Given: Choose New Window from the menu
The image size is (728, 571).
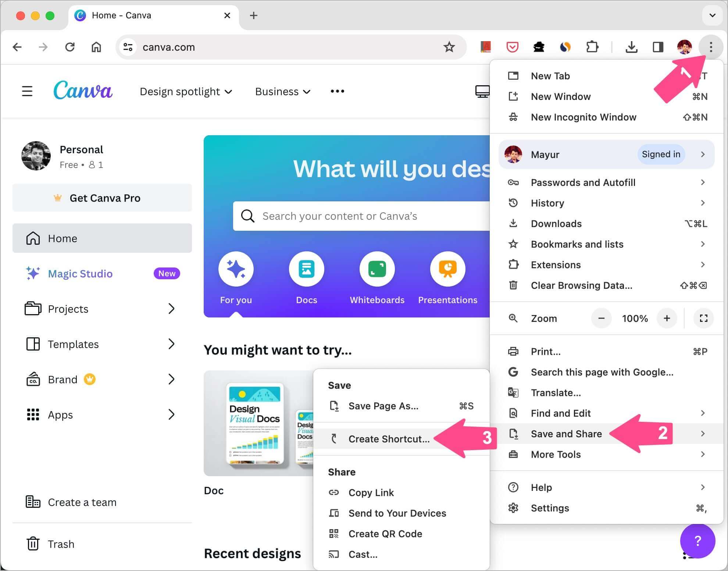Looking at the screenshot, I should (607, 96).
